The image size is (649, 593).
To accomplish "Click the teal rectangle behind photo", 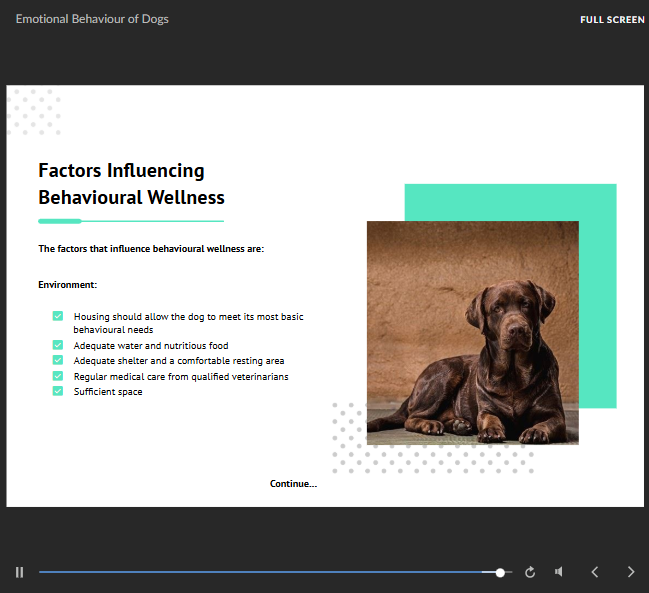I will [x=598, y=300].
